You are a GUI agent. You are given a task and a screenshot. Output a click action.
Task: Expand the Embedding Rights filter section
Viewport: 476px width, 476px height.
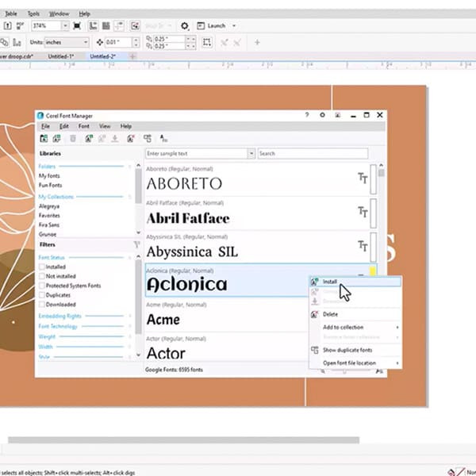pos(130,316)
